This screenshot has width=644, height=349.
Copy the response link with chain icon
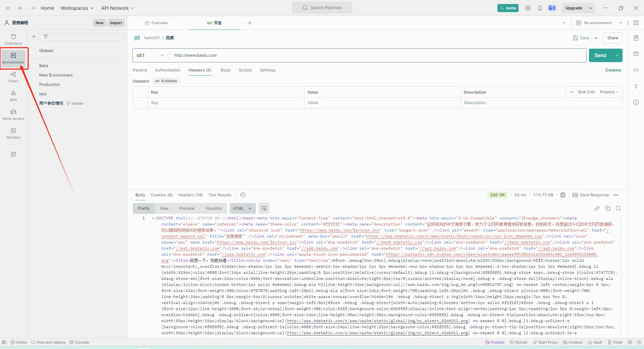pos(597,208)
